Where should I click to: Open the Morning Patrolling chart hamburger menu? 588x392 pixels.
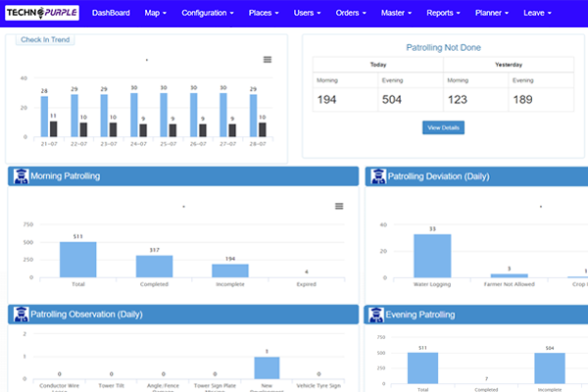339,206
